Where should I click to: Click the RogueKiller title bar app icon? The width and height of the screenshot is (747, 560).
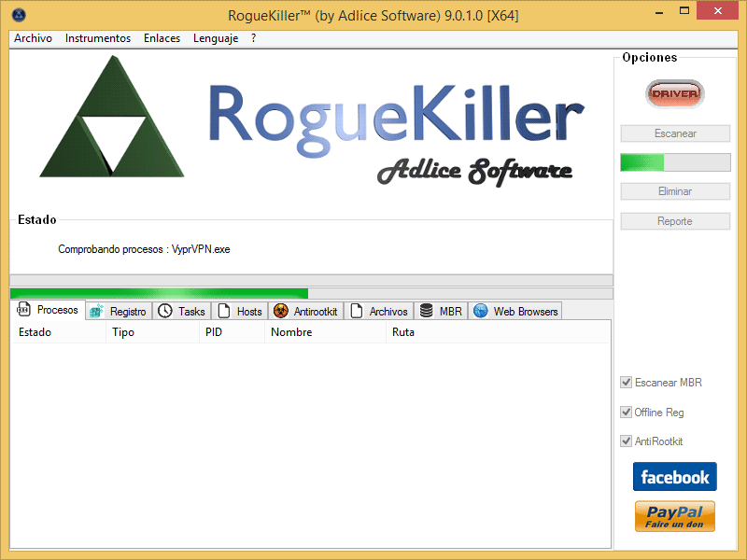pyautogui.click(x=19, y=15)
